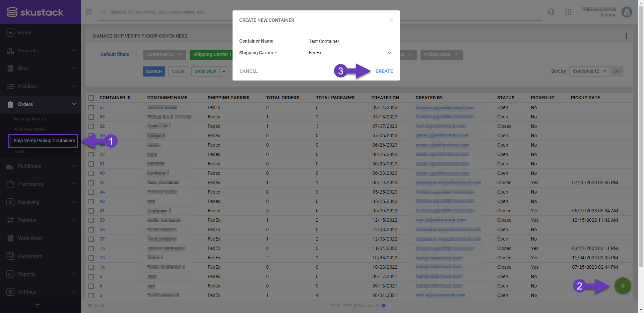Click the Picklists sidebar icon
The width and height of the screenshot is (644, 313).
click(x=10, y=87)
